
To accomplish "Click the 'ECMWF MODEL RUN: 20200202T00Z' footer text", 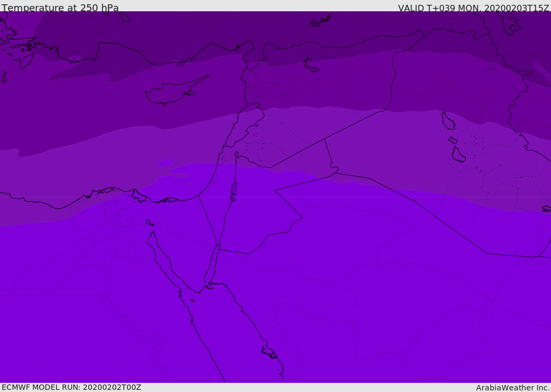I will (x=72, y=387).
